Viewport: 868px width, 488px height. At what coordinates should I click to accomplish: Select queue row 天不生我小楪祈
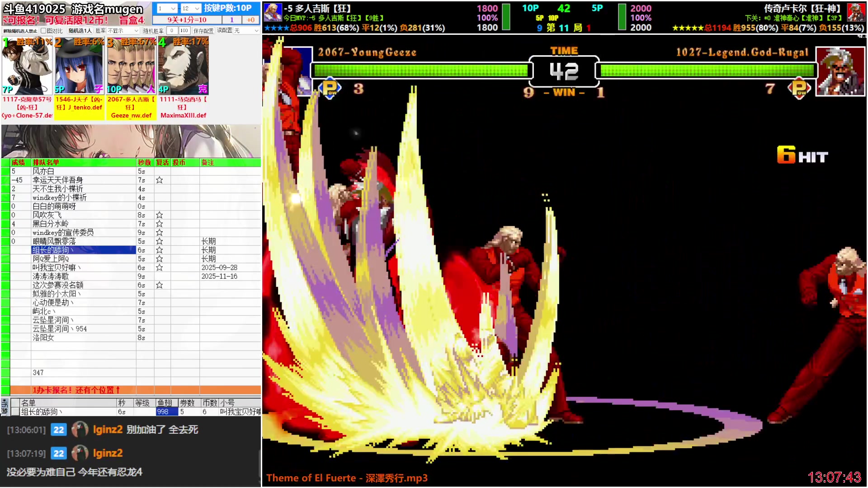131,189
